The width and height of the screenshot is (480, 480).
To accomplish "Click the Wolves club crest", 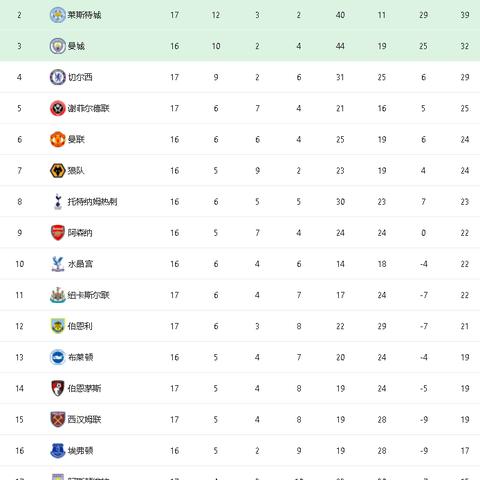I will tap(57, 171).
